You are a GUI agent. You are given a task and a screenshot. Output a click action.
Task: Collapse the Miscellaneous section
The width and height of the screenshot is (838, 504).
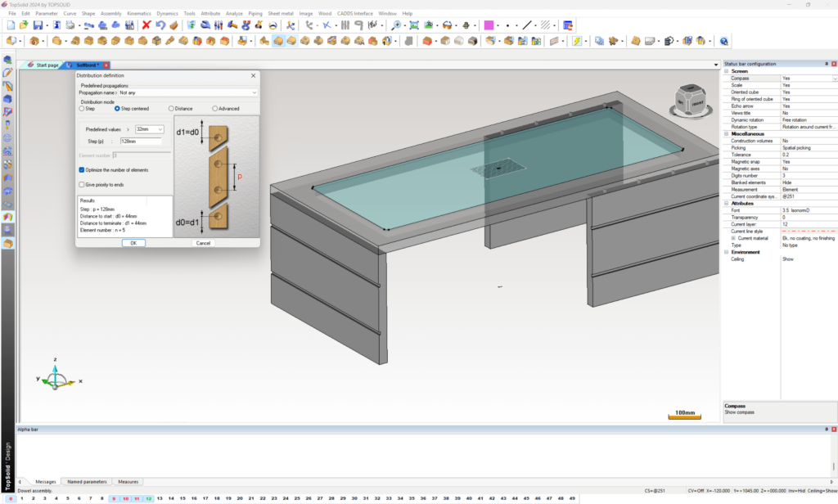click(x=727, y=136)
